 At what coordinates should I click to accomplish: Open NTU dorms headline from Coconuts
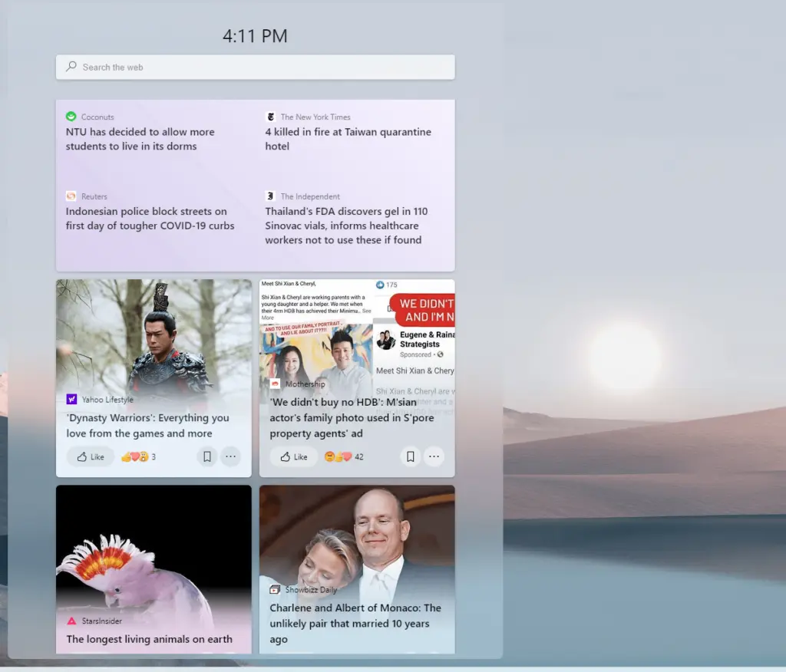[140, 139]
